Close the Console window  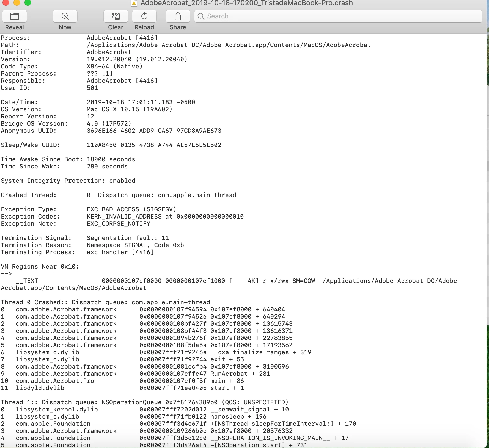pyautogui.click(x=6, y=3)
